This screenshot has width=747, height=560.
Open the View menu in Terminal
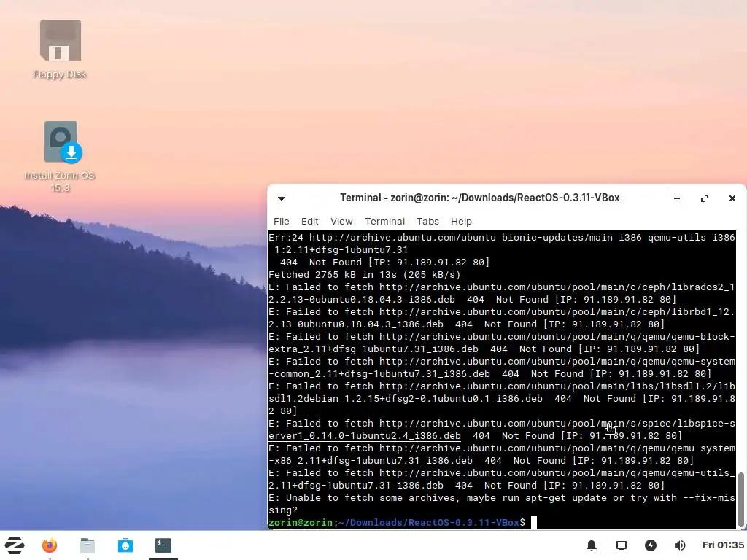point(341,222)
